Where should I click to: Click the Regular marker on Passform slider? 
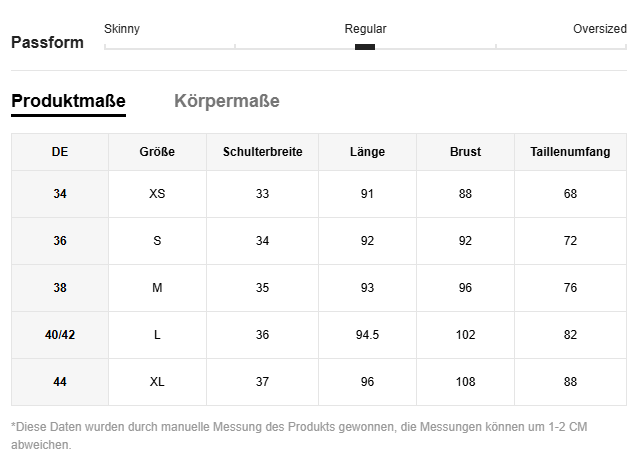pyautogui.click(x=365, y=46)
